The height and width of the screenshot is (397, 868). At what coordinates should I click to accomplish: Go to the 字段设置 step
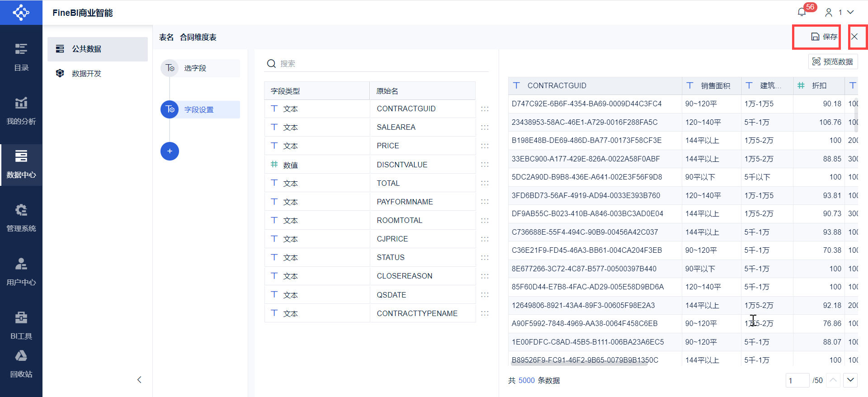200,109
